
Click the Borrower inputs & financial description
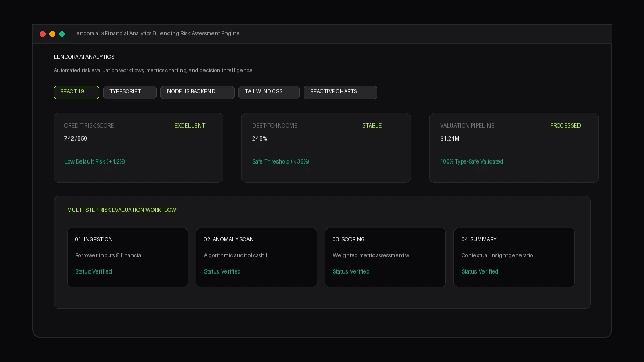click(x=111, y=255)
